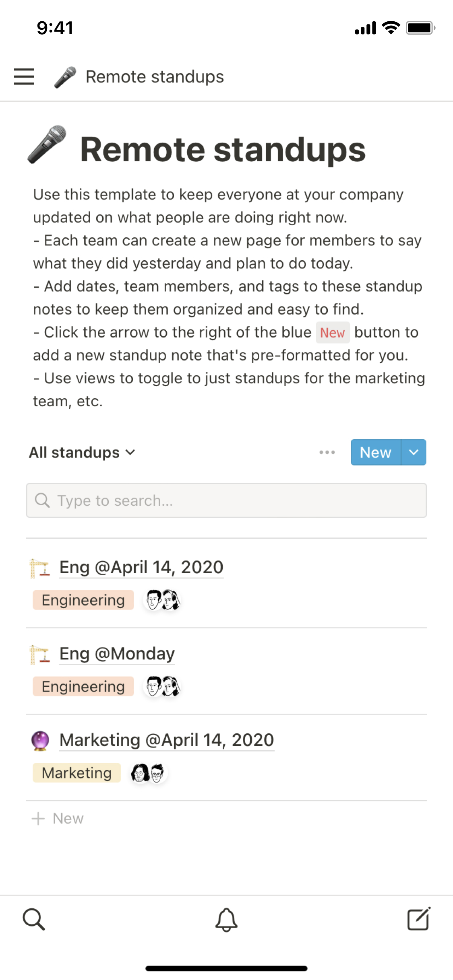This screenshot has height=980, width=453.
Task: Add a row with the + New link
Action: 58,819
